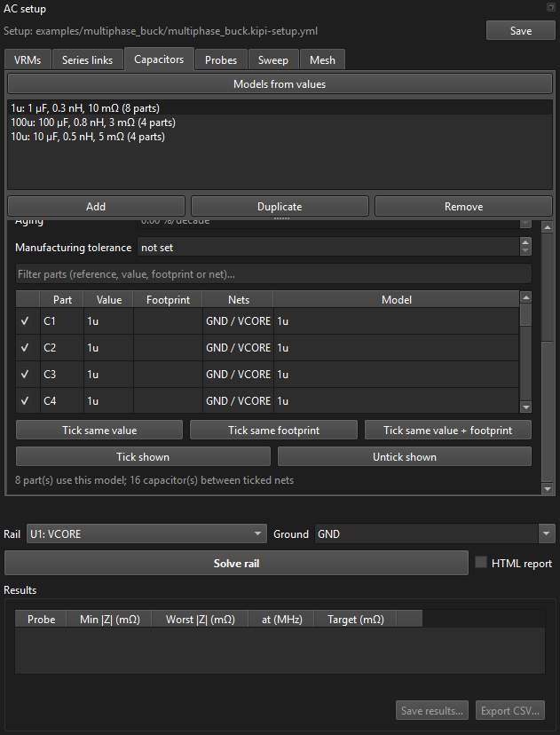560x735 pixels.
Task: Click the Nets column header
Action: [x=239, y=299]
